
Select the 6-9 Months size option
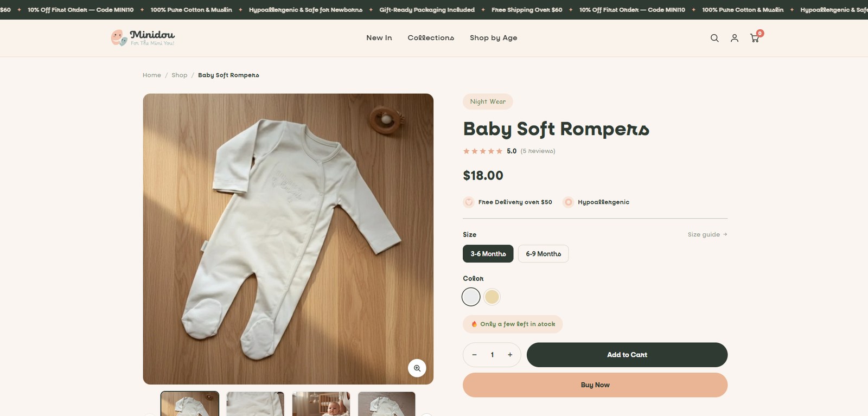coord(544,254)
